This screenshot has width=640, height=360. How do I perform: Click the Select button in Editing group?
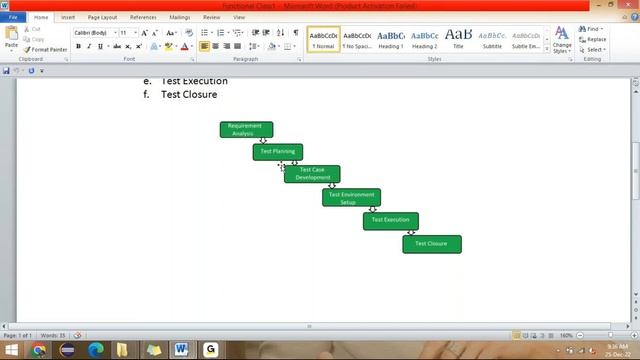(x=592, y=49)
